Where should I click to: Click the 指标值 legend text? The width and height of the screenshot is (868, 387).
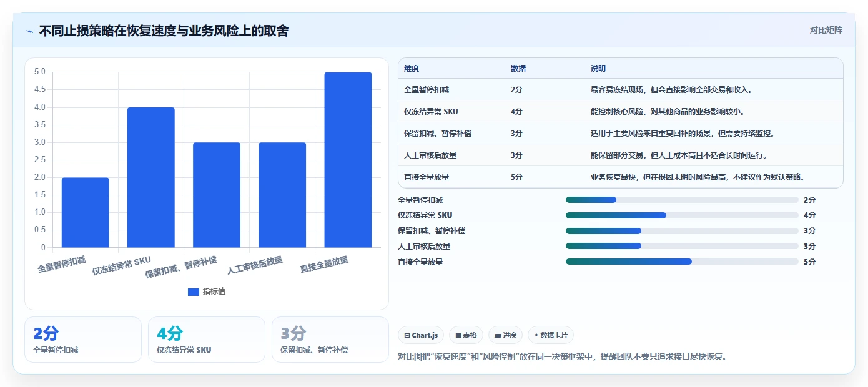214,291
